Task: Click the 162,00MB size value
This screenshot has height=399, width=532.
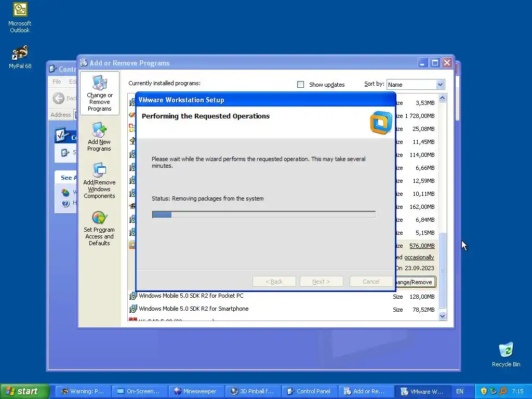Action: [422, 207]
